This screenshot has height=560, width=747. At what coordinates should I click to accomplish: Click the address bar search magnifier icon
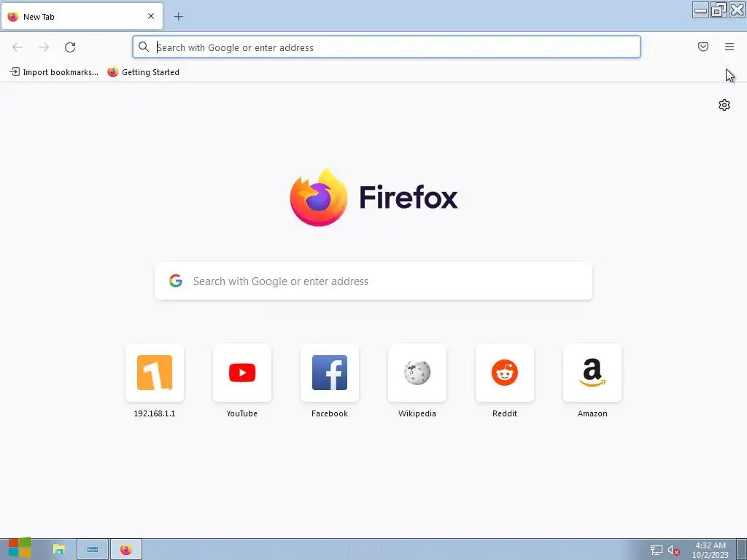(x=144, y=47)
